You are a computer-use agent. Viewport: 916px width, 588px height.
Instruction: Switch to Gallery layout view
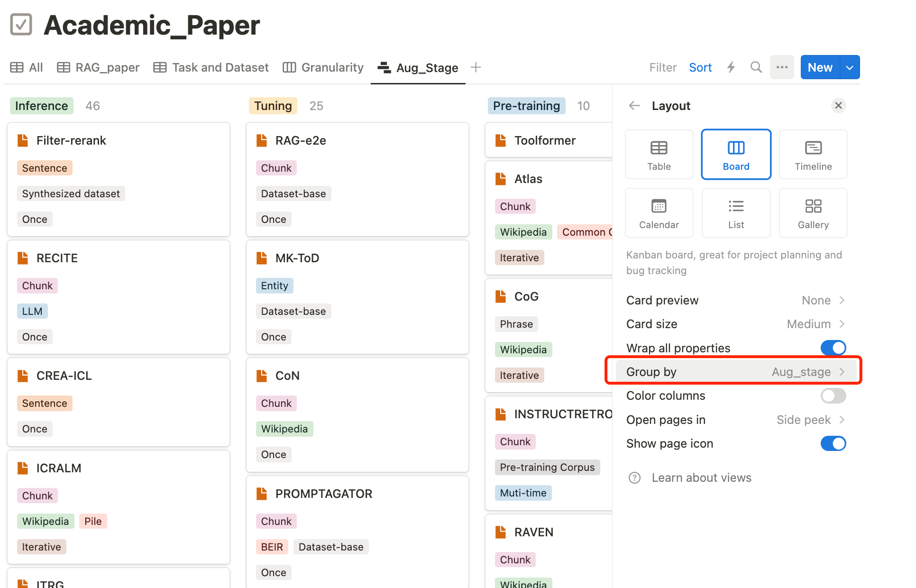813,212
